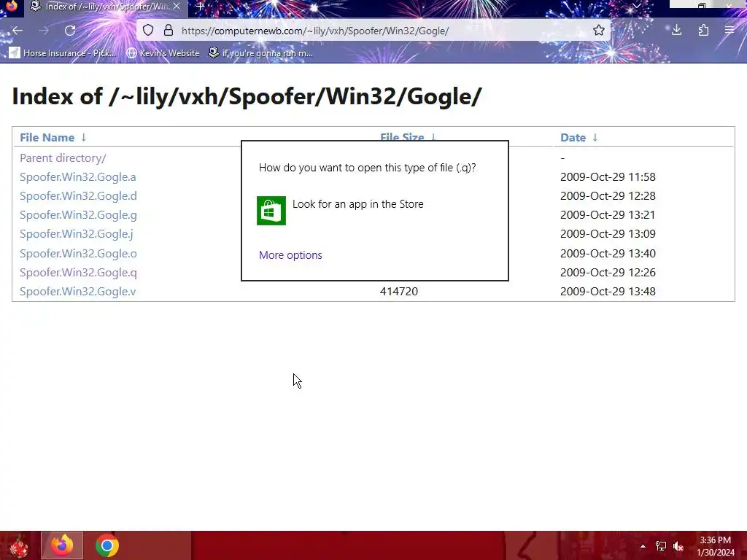The image size is (747, 560).
Task: Open a new tab with the plus icon
Action: [200, 7]
